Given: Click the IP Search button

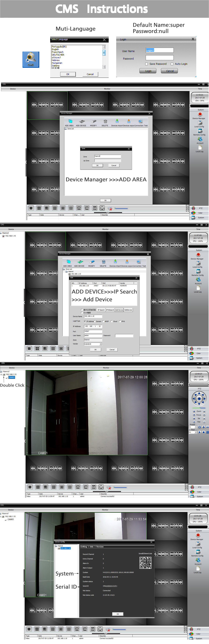Looking at the screenshot, I should coord(101,310).
